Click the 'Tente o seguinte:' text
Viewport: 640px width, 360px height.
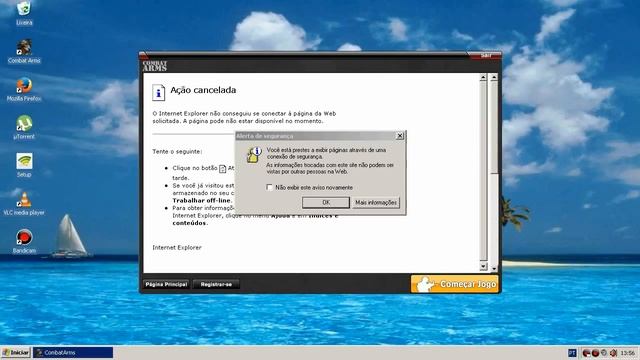pos(177,151)
